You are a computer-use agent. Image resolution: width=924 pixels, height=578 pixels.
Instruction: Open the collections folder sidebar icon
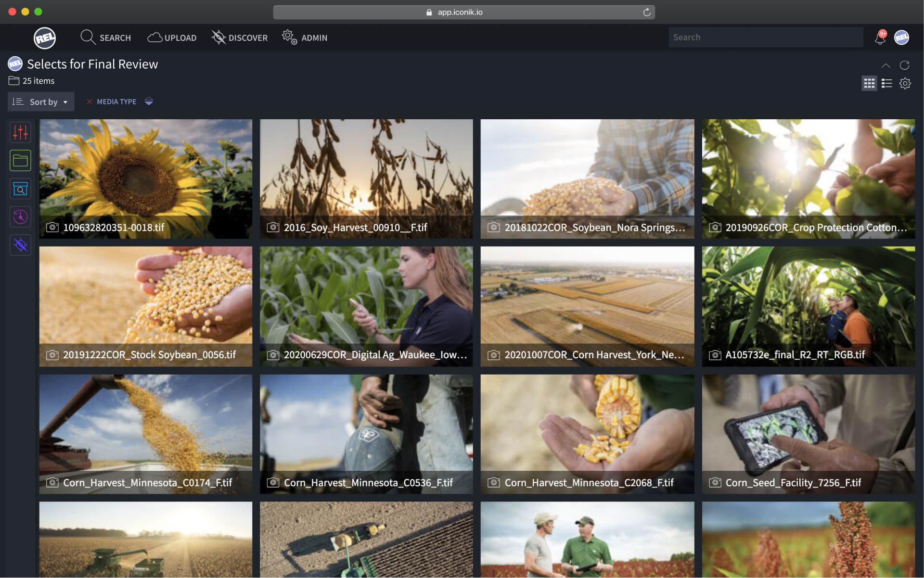point(20,161)
